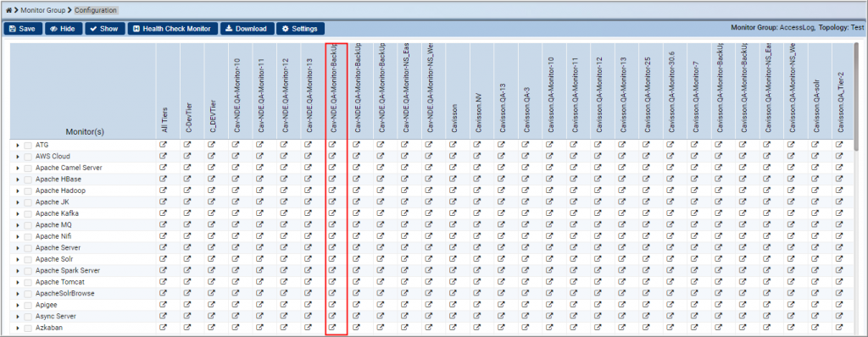Open Apache Server config for Cavisson.QA-13
This screenshot has width=868, height=337.
pyautogui.click(x=501, y=247)
